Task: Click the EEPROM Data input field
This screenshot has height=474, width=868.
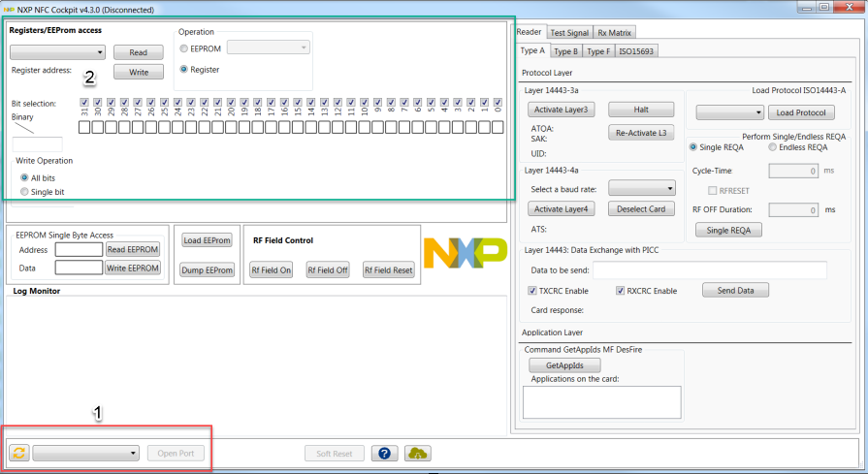Action: [79, 268]
